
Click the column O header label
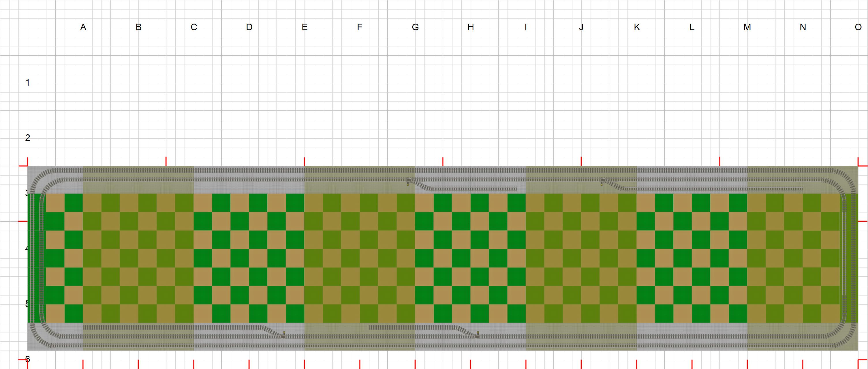858,27
